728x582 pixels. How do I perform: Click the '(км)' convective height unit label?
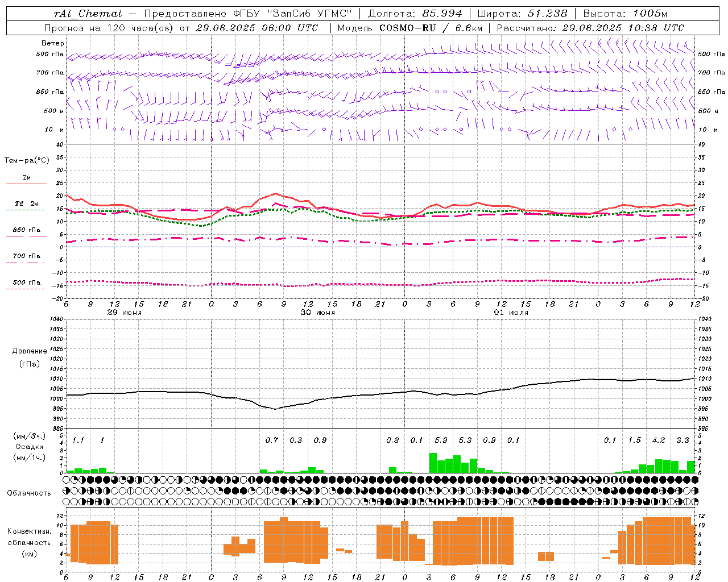pyautogui.click(x=30, y=553)
